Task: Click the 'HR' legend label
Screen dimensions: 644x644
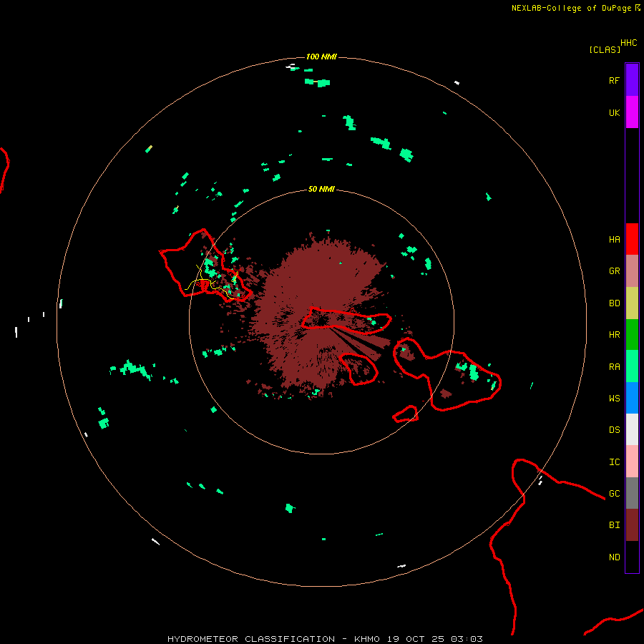Action: pos(614,335)
